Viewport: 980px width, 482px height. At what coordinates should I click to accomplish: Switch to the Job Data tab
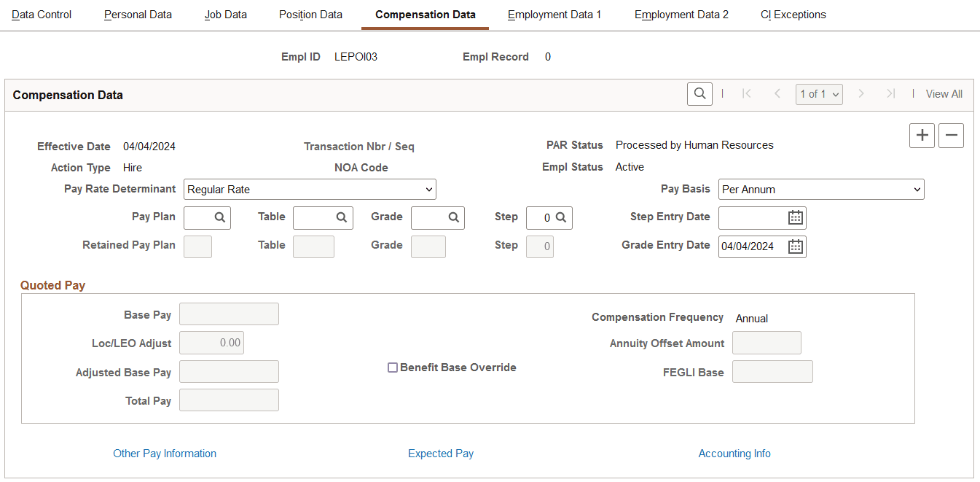point(226,14)
